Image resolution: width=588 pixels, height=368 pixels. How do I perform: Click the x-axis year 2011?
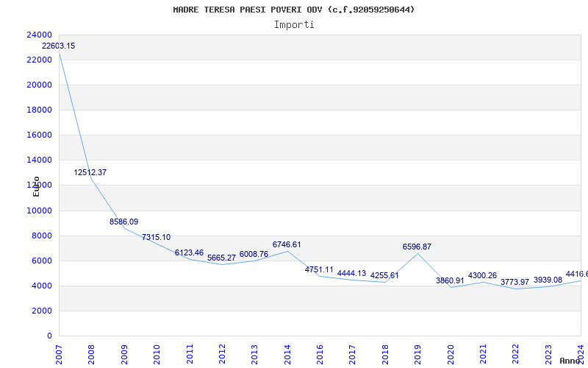(x=190, y=354)
